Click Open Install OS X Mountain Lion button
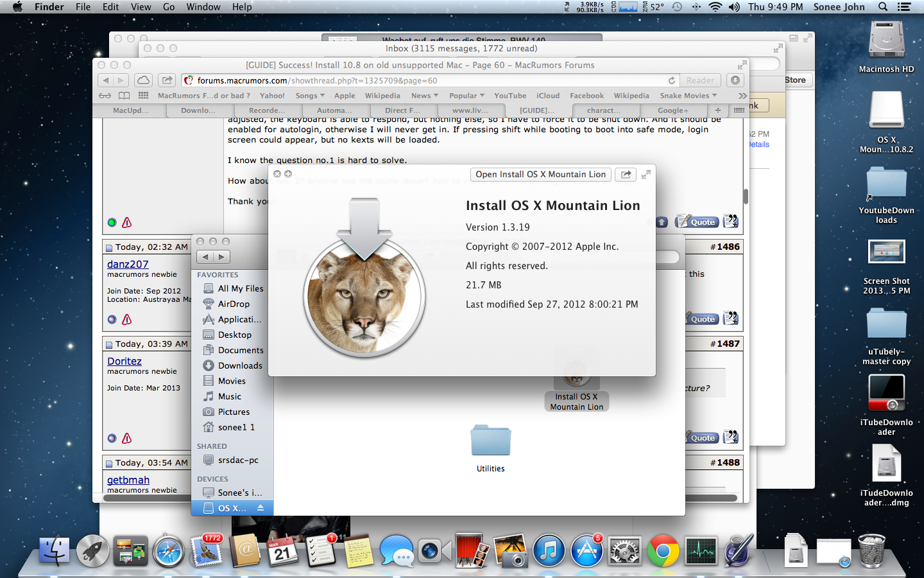Viewport: 924px width, 578px height. pyautogui.click(x=540, y=174)
